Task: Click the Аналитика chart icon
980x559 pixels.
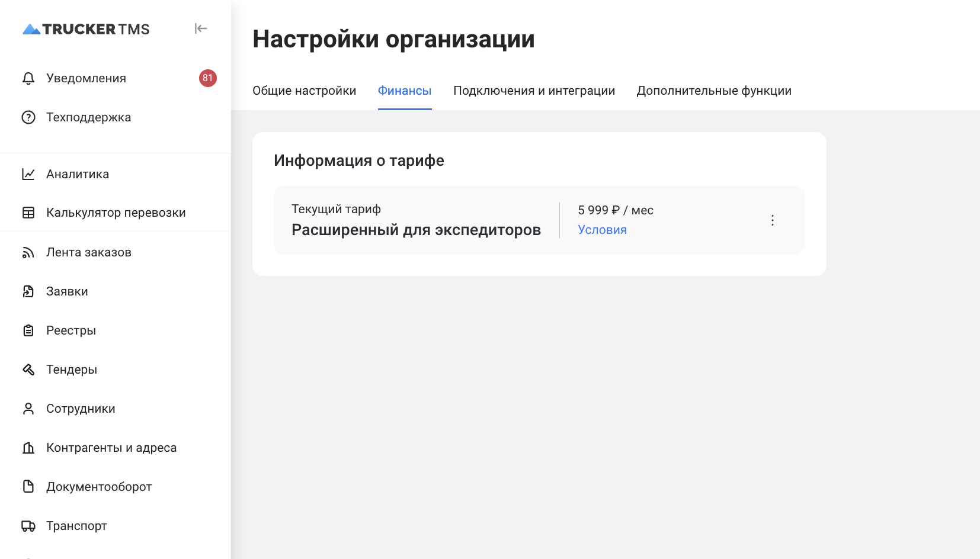Action: [28, 174]
